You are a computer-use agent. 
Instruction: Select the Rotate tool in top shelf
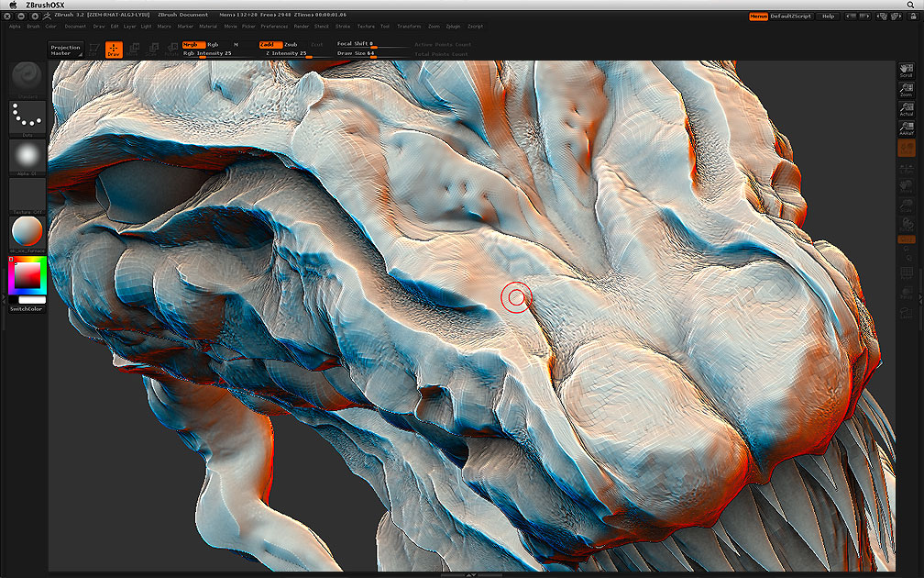171,50
